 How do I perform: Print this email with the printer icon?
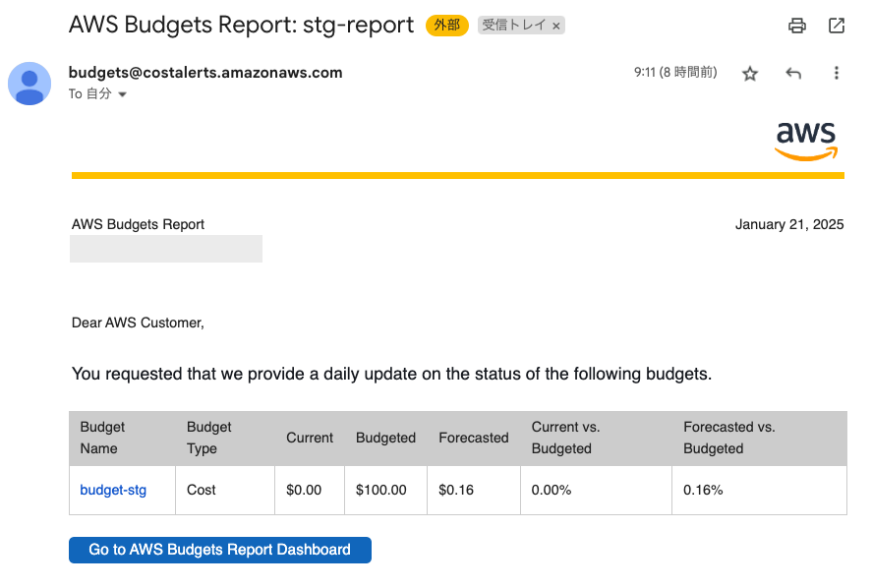coord(797,26)
